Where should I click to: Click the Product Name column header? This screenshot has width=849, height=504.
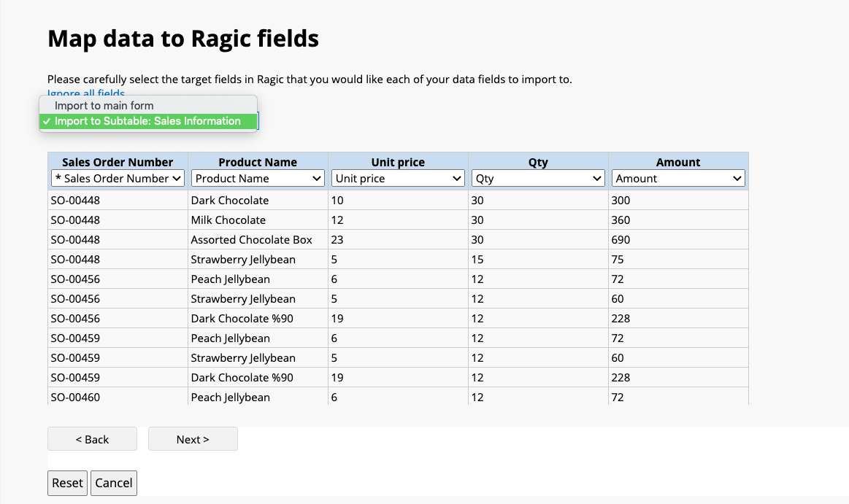tap(258, 162)
